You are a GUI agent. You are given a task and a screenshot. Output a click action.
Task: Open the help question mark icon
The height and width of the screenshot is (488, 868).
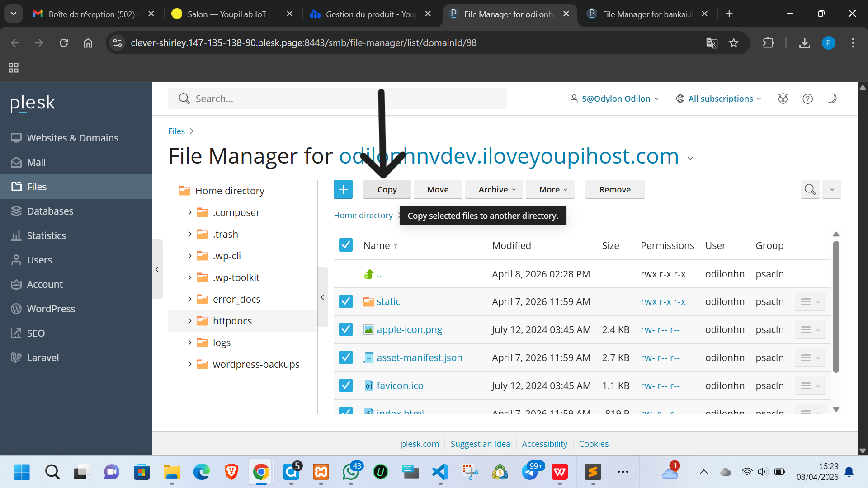pyautogui.click(x=807, y=99)
